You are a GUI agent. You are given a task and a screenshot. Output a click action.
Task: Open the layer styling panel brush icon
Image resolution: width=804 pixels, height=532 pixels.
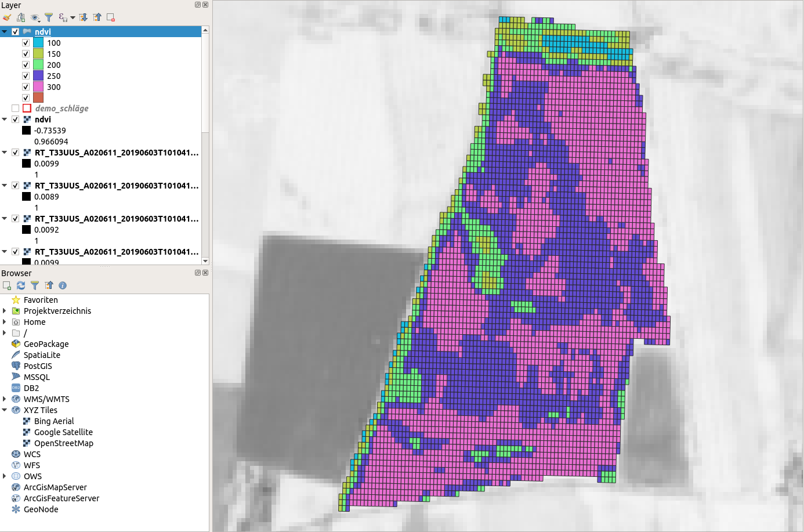pos(7,17)
